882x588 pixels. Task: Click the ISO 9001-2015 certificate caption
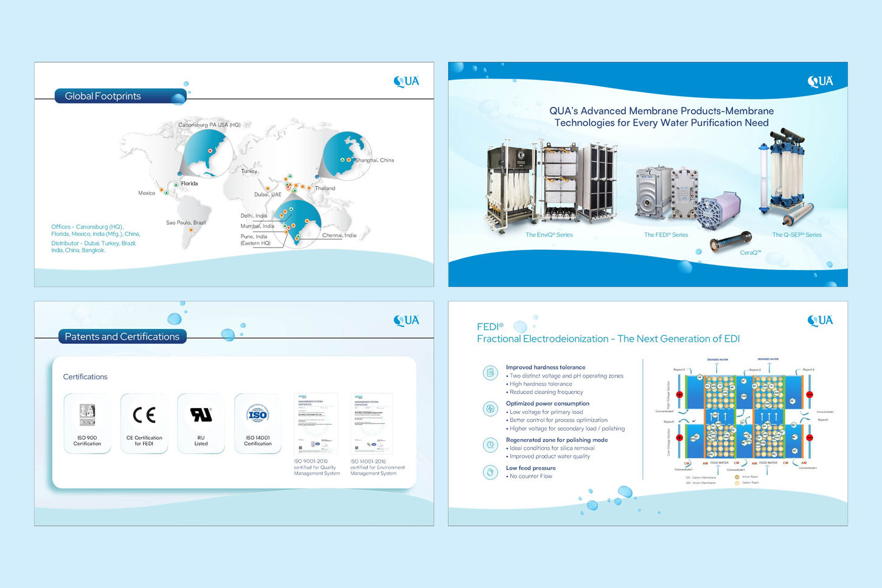coord(317,468)
